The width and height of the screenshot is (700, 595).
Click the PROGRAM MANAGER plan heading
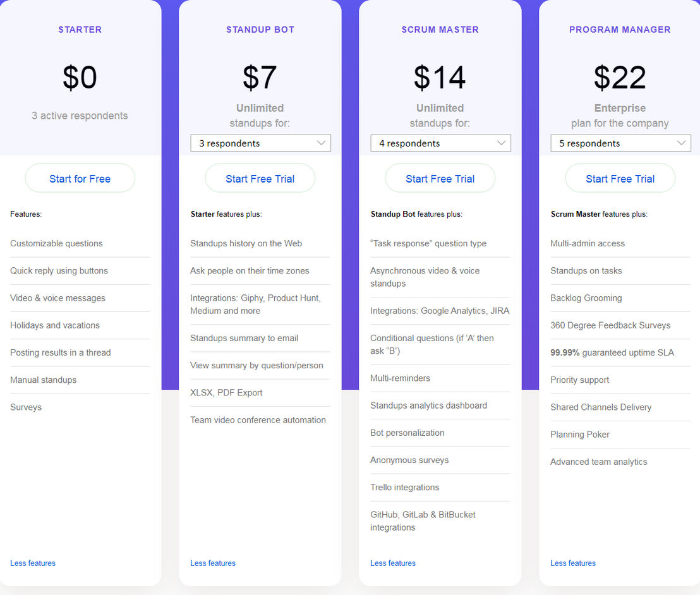[x=620, y=30]
